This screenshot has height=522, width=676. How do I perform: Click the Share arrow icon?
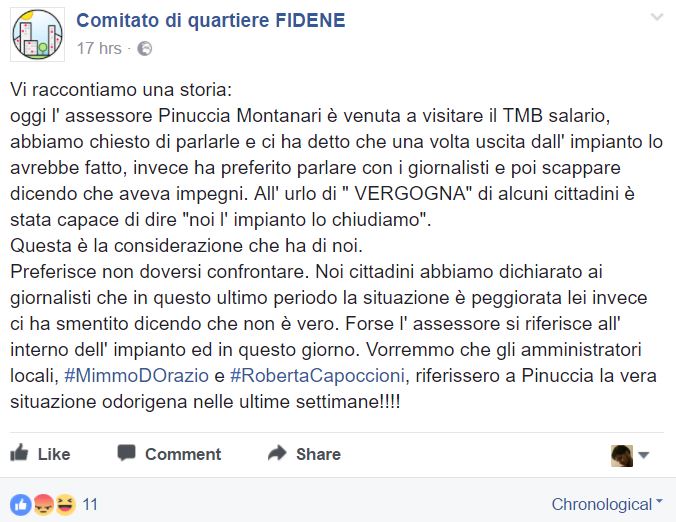pyautogui.click(x=277, y=453)
